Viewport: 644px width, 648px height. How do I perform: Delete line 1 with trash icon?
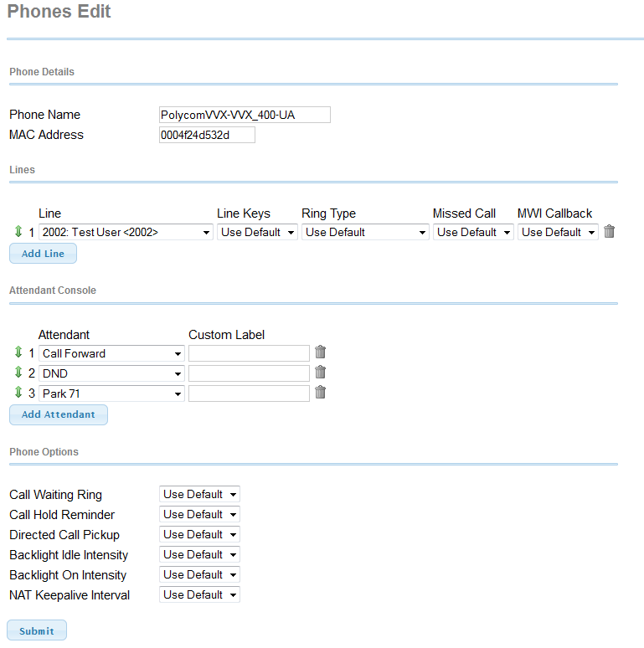point(609,231)
